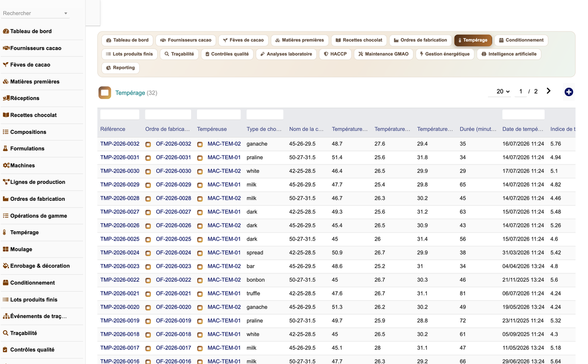
Task: Switch to Matières premières tab
Action: (299, 40)
